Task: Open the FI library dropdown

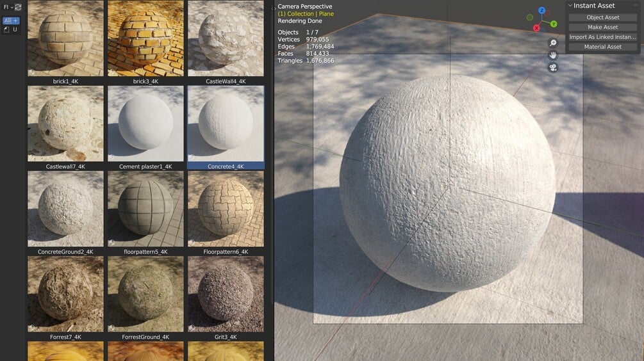Action: [8, 7]
